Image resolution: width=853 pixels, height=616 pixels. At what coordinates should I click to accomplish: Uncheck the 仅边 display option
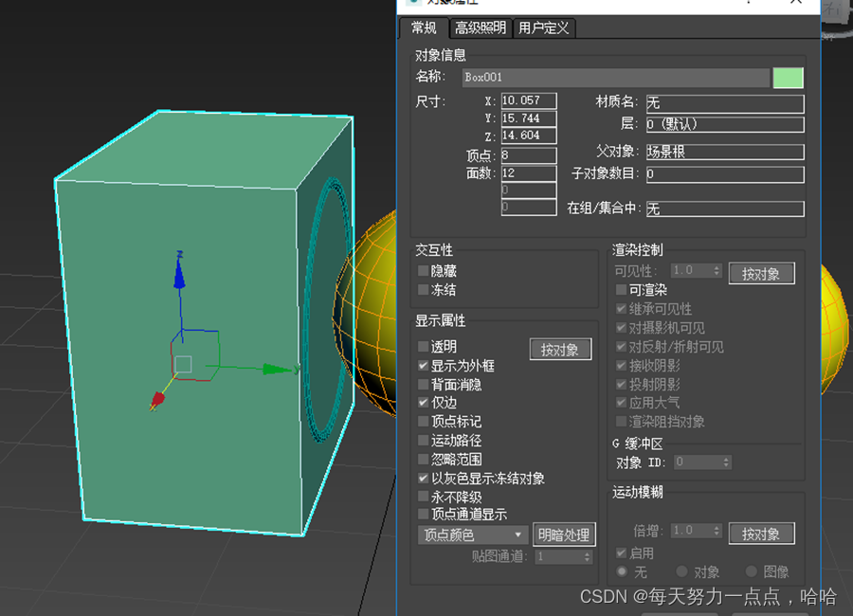(x=424, y=402)
